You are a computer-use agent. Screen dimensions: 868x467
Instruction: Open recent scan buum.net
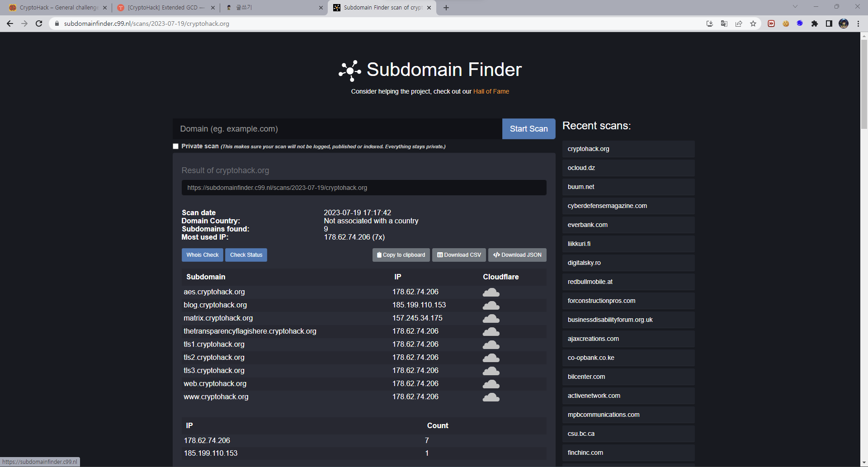point(628,187)
